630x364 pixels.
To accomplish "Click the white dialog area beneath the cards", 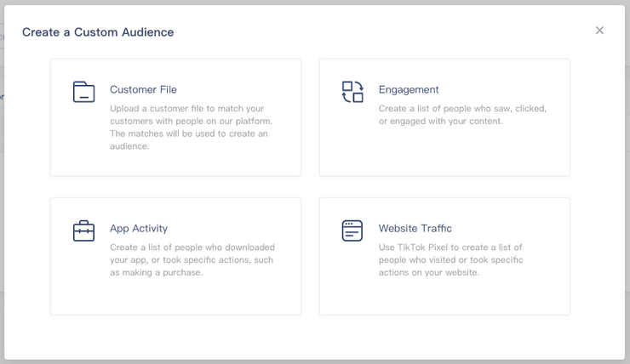I will pyautogui.click(x=315, y=337).
